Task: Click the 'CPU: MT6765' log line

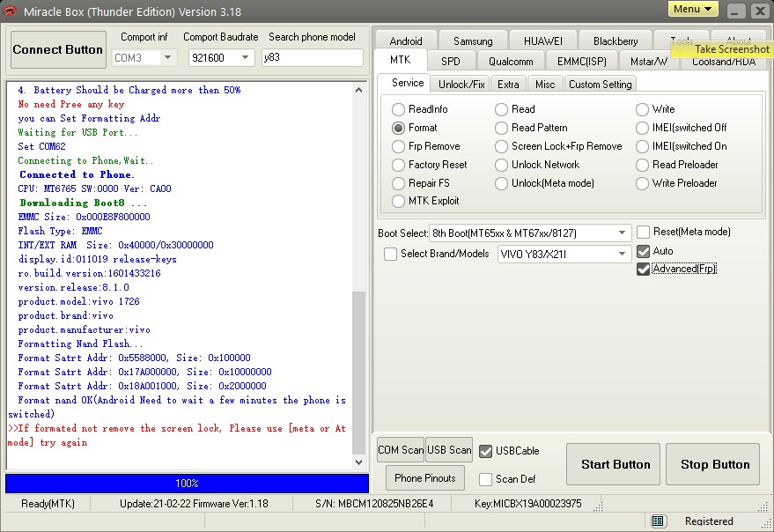Action: tap(94, 188)
